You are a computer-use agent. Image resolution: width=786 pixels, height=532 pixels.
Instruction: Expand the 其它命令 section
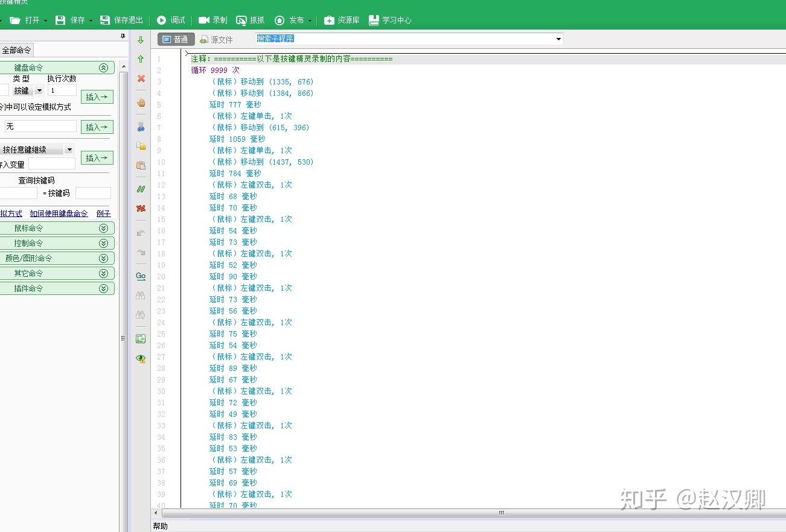point(103,273)
